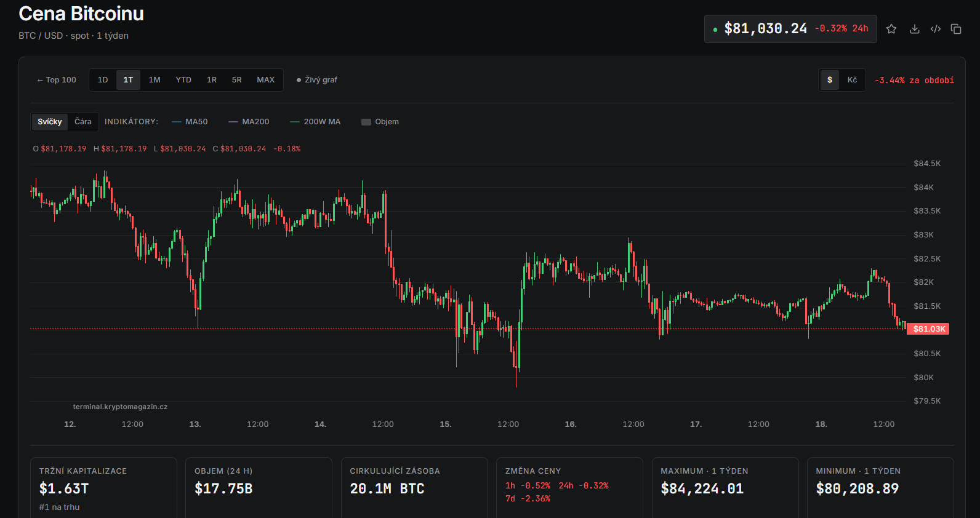Click the $84.5K price axis label

(x=927, y=164)
